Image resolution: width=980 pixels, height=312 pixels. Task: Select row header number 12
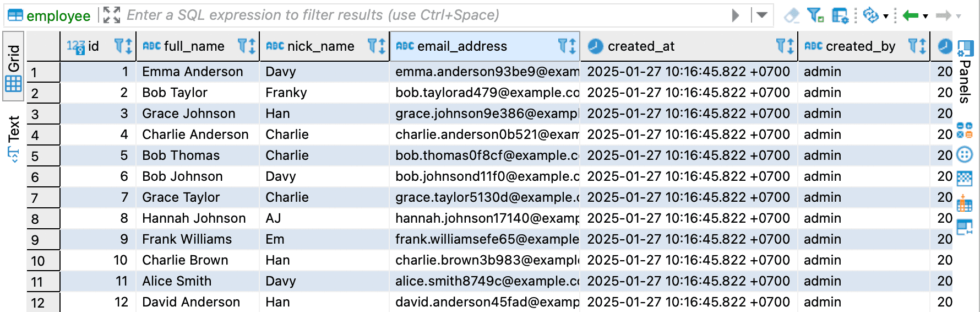(x=43, y=302)
